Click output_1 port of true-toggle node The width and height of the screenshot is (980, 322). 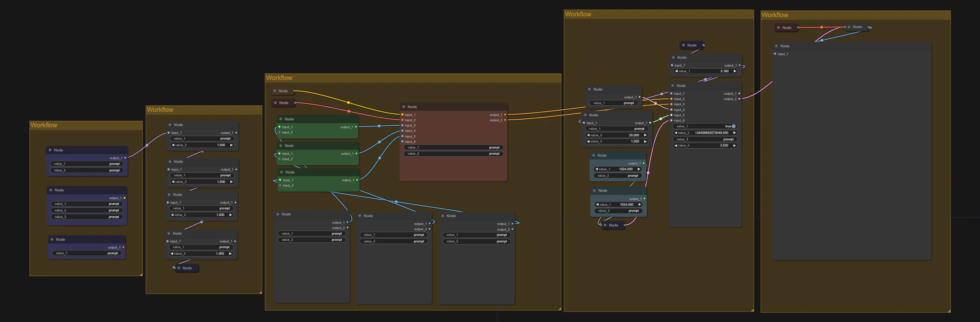pyautogui.click(x=739, y=93)
